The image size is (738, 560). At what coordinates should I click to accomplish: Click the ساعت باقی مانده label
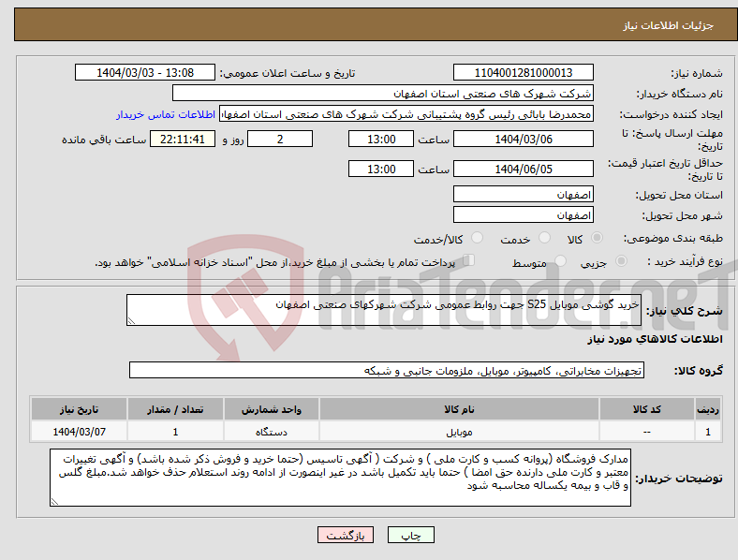(x=104, y=140)
